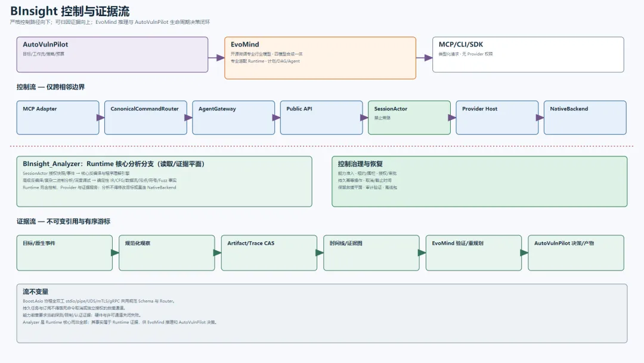Viewport: 644px width, 363px height.
Task: Select the green SessionActor node
Action: point(409,118)
